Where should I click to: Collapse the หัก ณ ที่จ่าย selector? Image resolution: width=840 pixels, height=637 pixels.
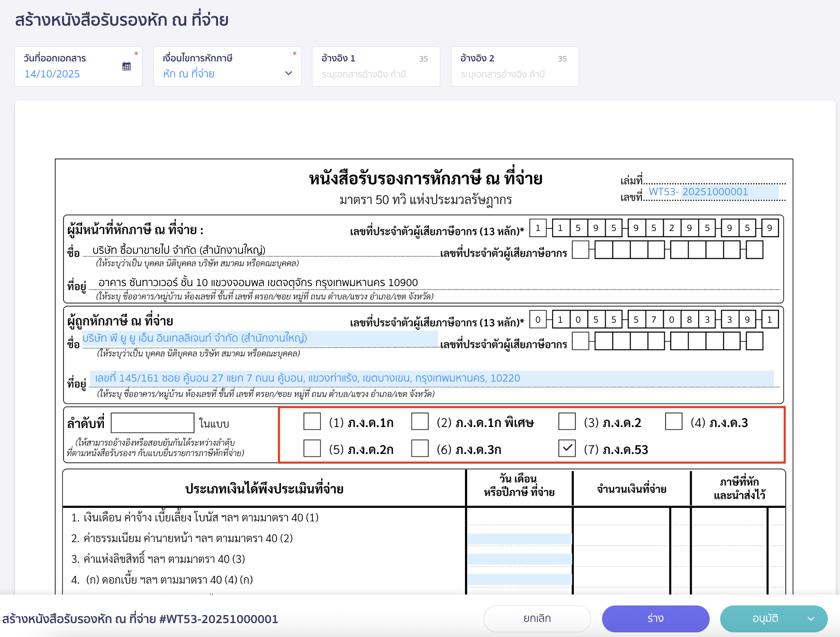(288, 73)
